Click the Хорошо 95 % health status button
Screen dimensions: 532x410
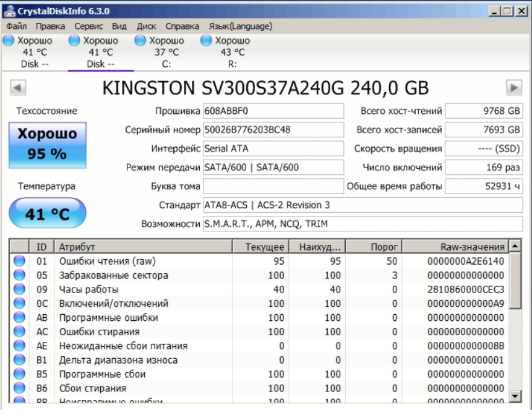[x=47, y=144]
